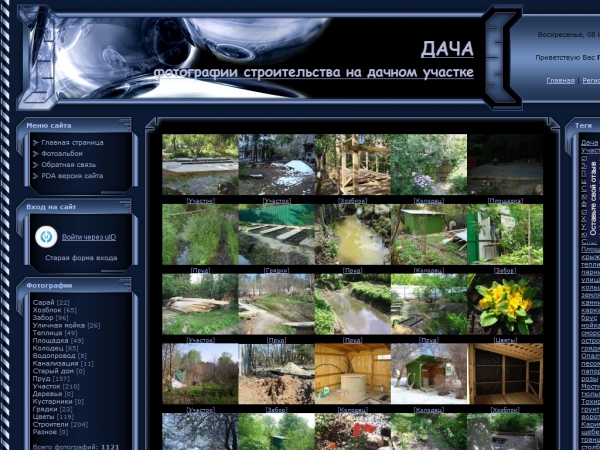Open Канализация category
The height and width of the screenshot is (450, 600).
click(x=55, y=364)
